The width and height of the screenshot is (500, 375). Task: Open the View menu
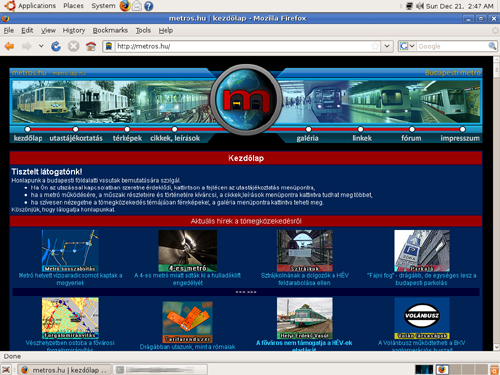(x=48, y=30)
